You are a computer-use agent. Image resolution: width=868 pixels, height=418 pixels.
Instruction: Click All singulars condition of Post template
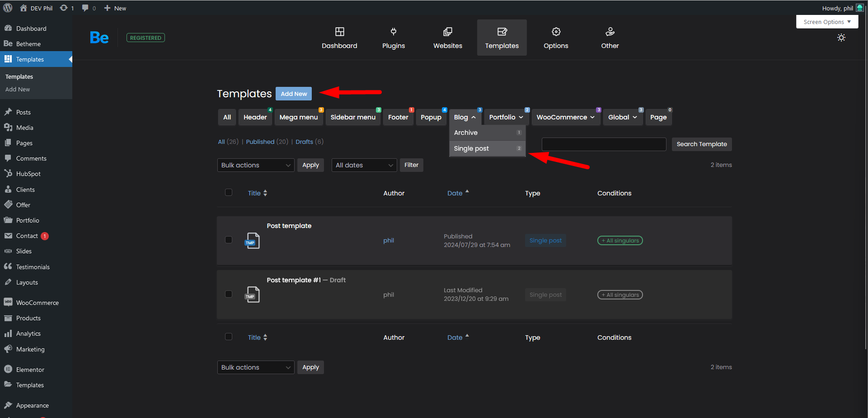coord(620,241)
